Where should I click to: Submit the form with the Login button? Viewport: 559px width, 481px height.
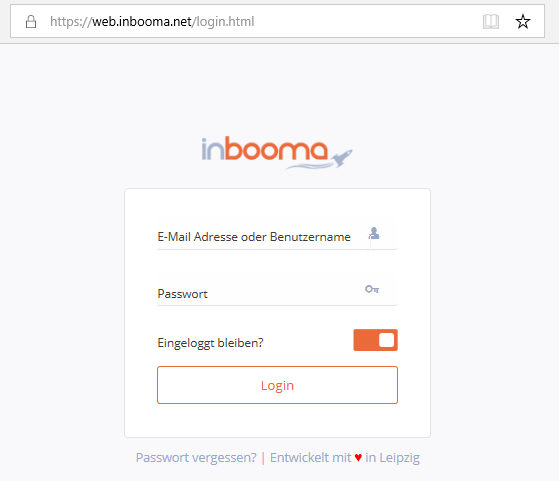pyautogui.click(x=277, y=385)
